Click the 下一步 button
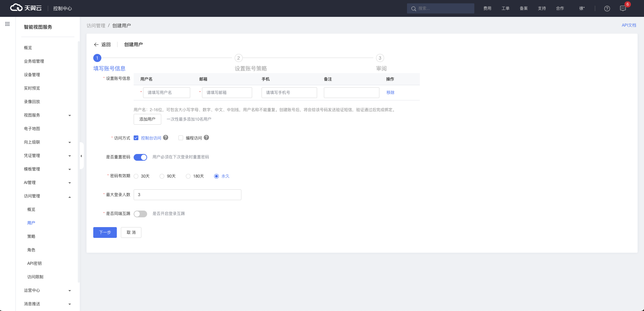Image resolution: width=644 pixels, height=311 pixels. pyautogui.click(x=105, y=232)
